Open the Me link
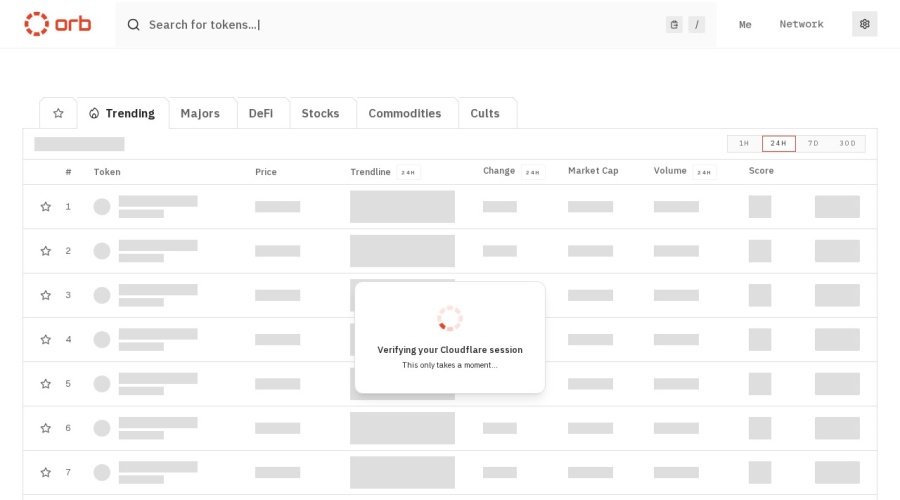Image resolution: width=900 pixels, height=500 pixels. pos(745,24)
